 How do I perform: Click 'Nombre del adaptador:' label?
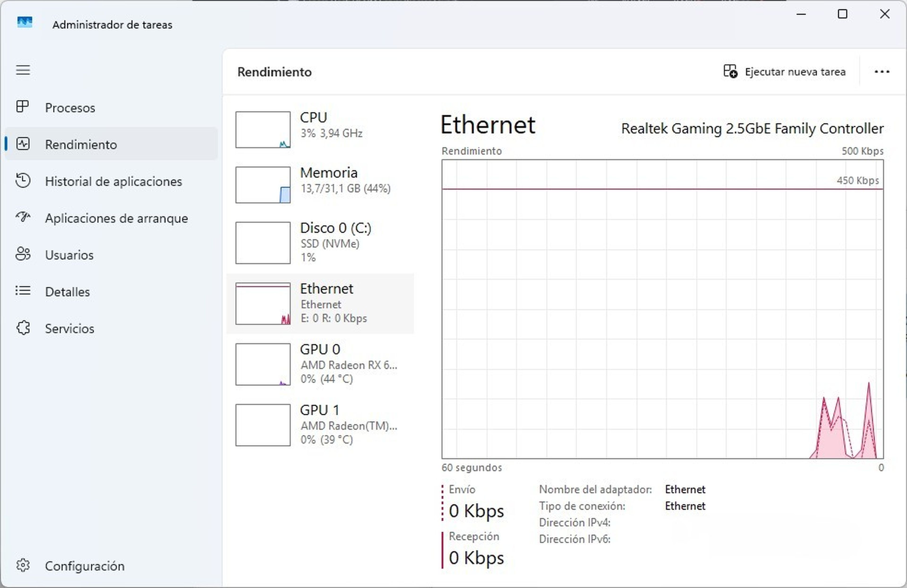pyautogui.click(x=595, y=489)
